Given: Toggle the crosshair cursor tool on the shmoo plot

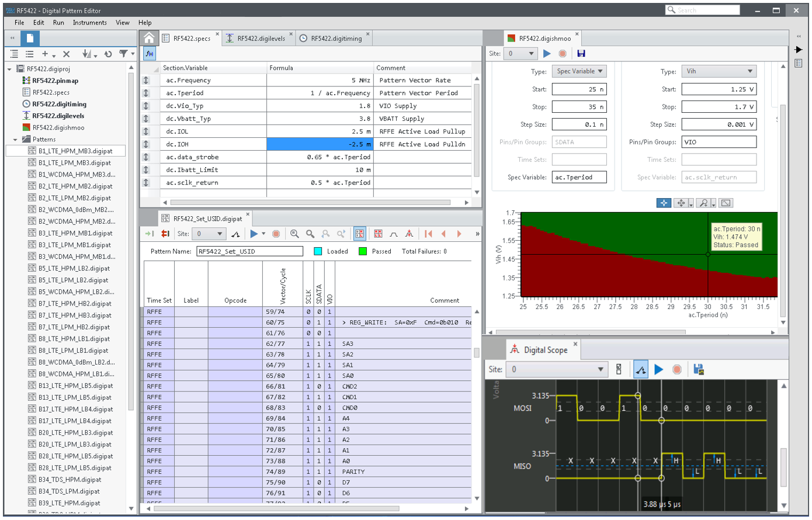Looking at the screenshot, I should pyautogui.click(x=664, y=203).
